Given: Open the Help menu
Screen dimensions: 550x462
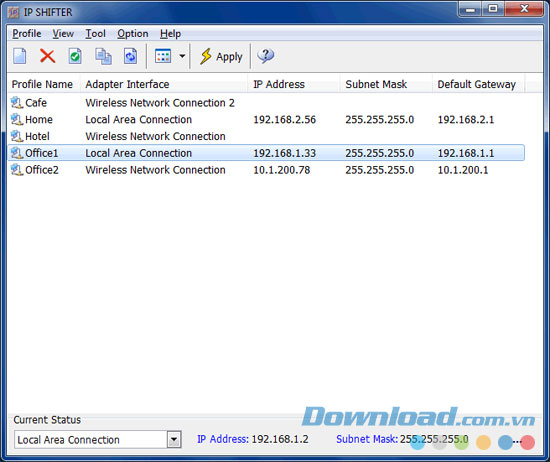Looking at the screenshot, I should [x=170, y=34].
